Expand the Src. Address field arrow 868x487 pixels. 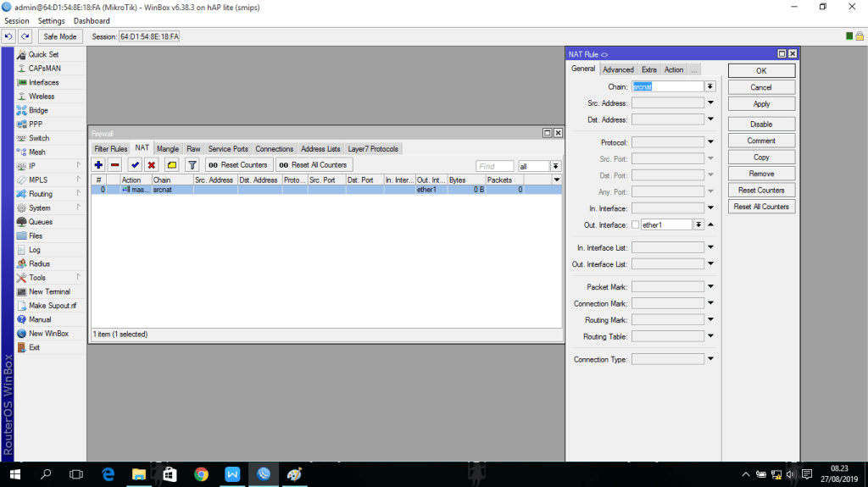(710, 103)
